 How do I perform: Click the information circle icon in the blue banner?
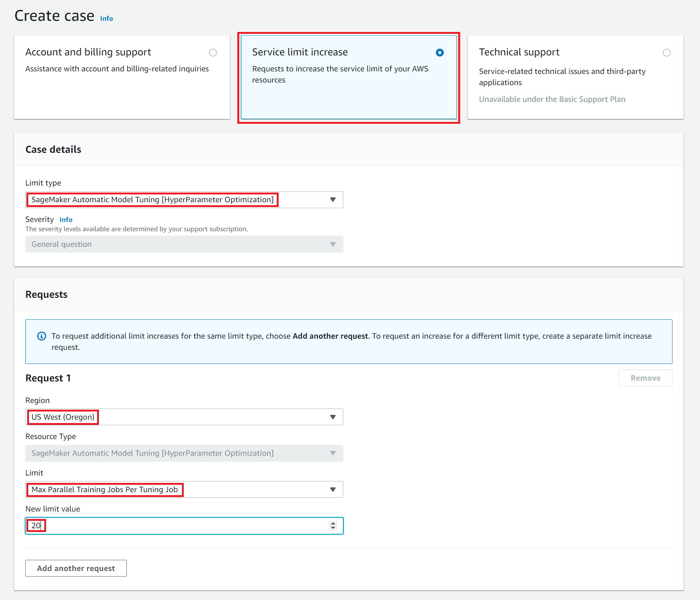[42, 336]
